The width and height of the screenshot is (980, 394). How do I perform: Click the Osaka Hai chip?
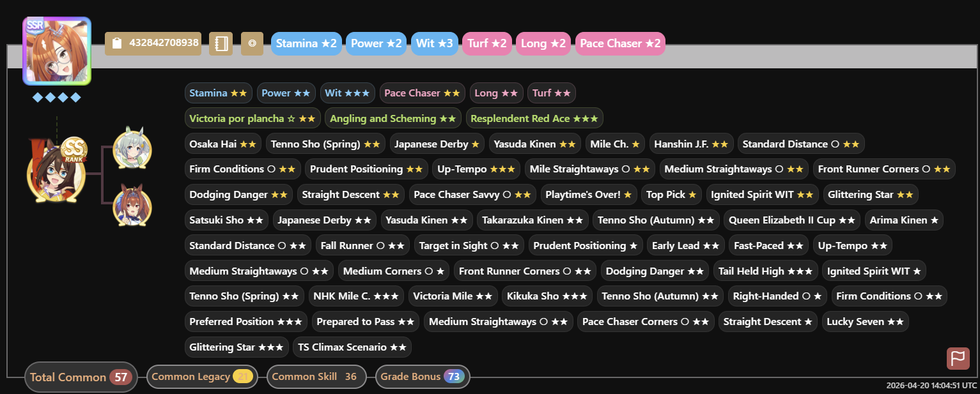point(223,144)
